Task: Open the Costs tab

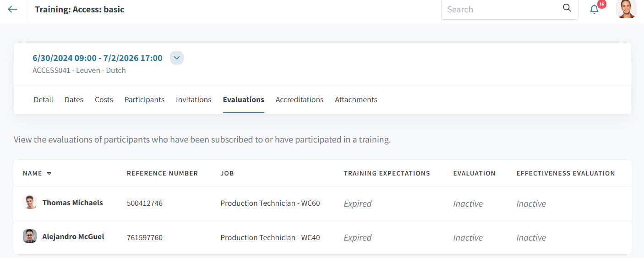Action: [x=104, y=99]
